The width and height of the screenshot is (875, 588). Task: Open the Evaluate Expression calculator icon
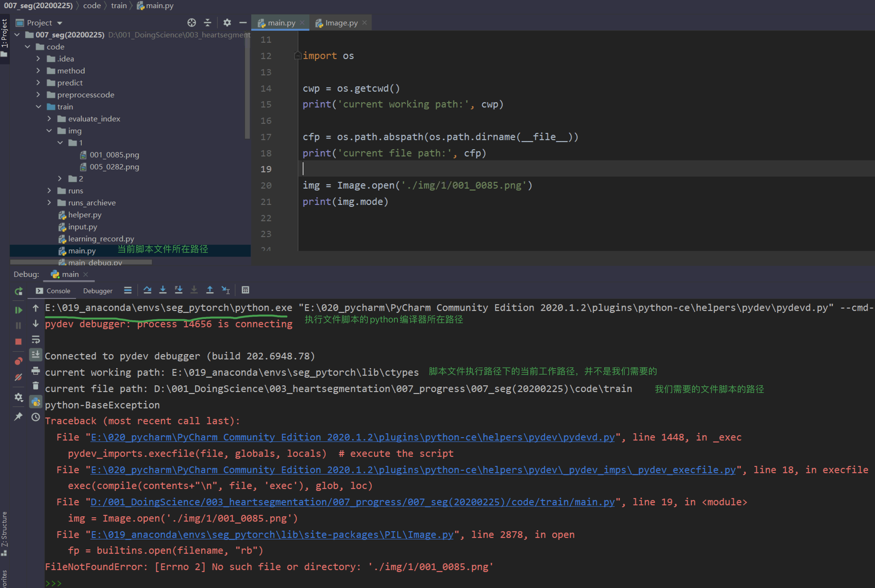click(246, 290)
